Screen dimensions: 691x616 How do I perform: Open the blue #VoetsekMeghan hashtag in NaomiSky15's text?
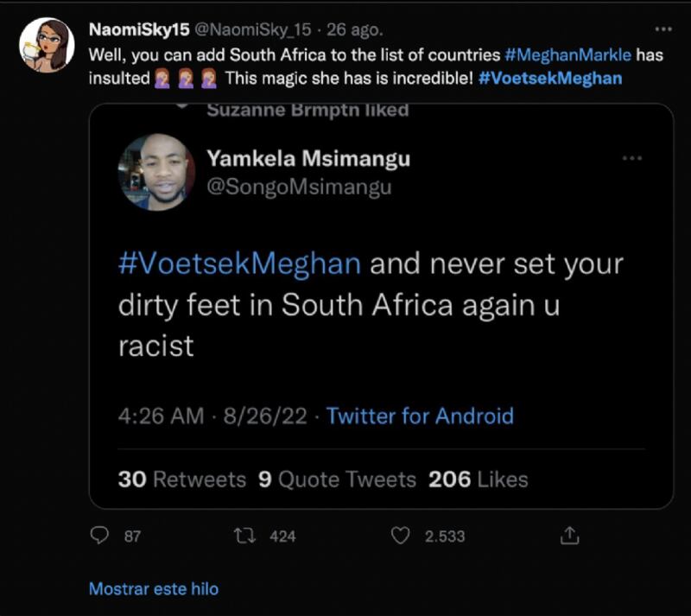tap(549, 78)
